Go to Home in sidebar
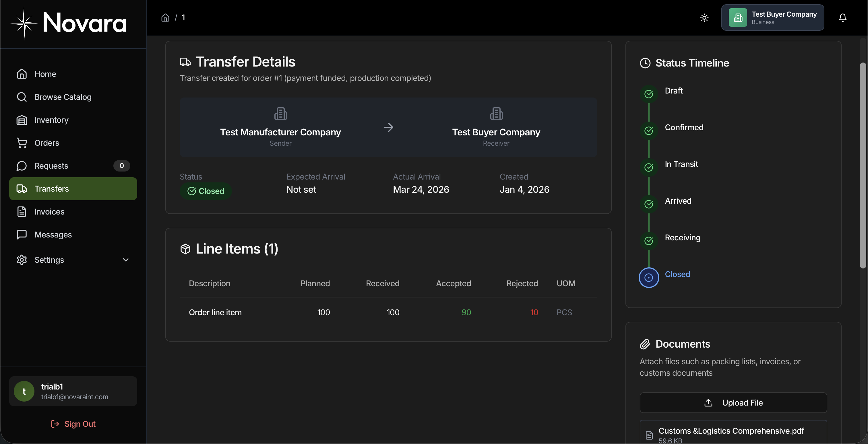 [73, 74]
